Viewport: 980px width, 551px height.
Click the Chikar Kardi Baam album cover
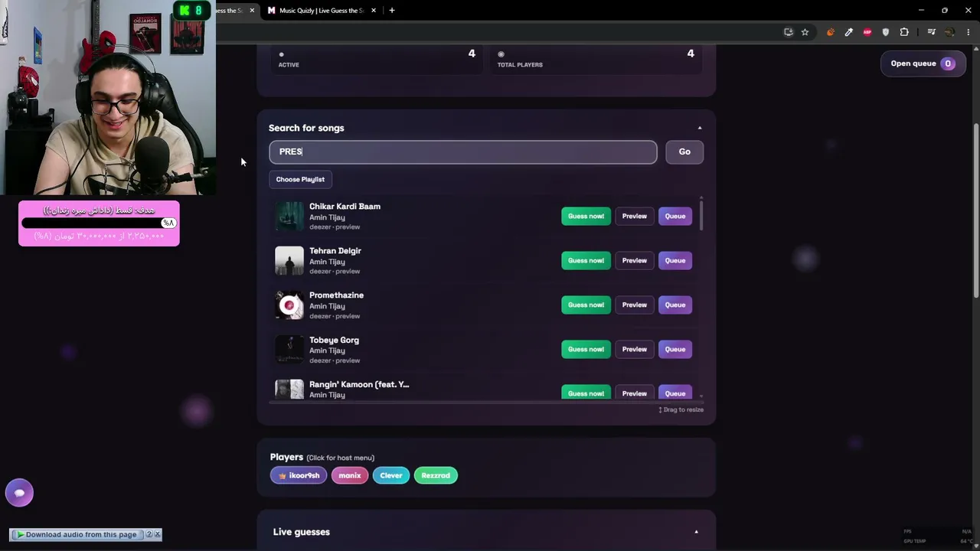[289, 216]
